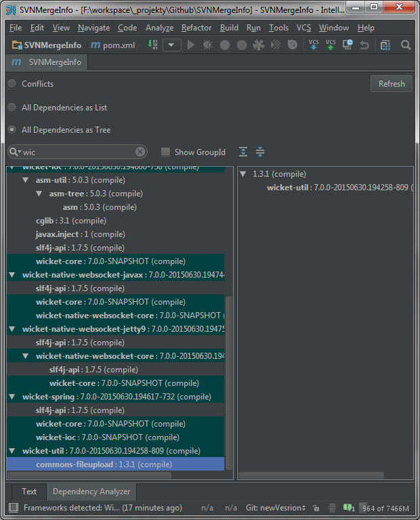Click the Run play icon
The image size is (420, 520).
tap(191, 45)
